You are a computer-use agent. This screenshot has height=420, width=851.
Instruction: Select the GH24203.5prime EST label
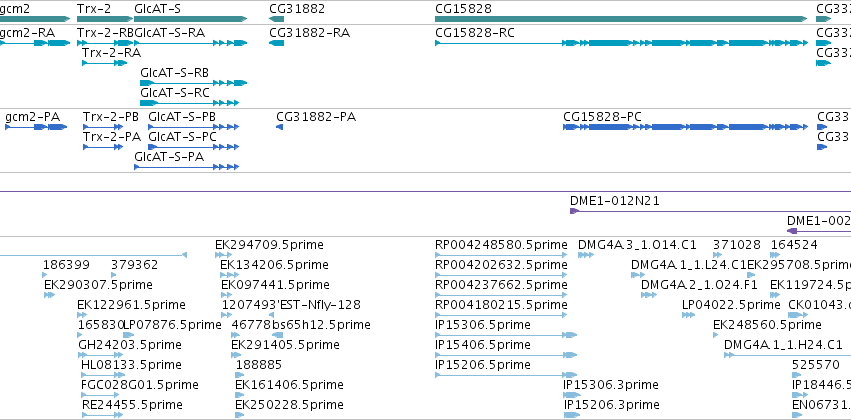(130, 345)
